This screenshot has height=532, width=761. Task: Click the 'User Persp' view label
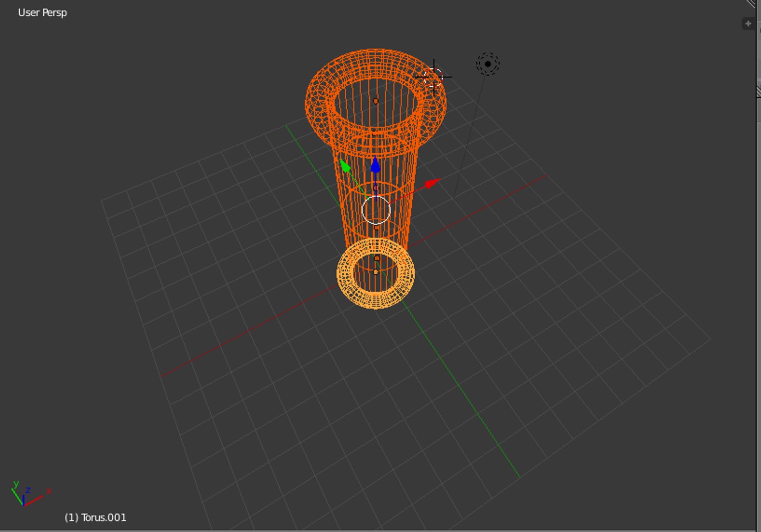(42, 13)
